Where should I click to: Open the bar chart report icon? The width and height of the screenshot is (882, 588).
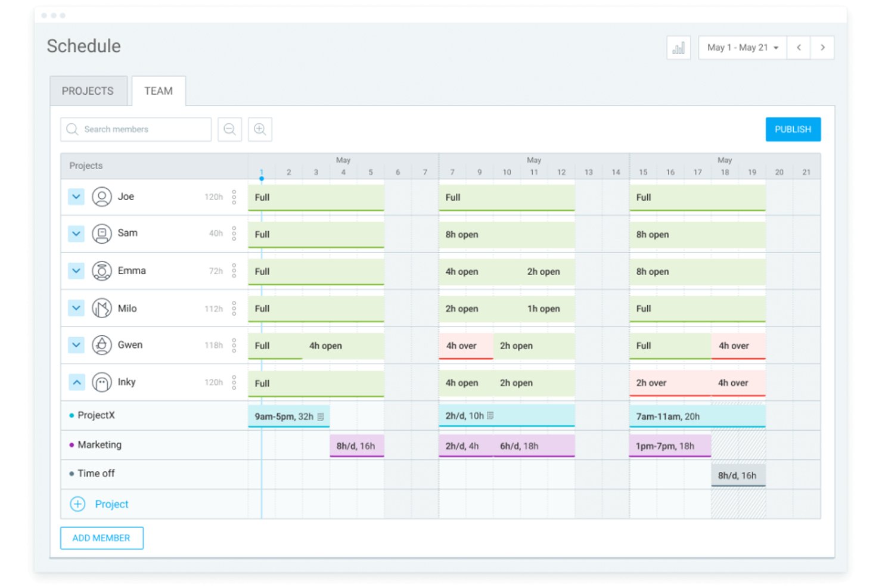pyautogui.click(x=678, y=48)
